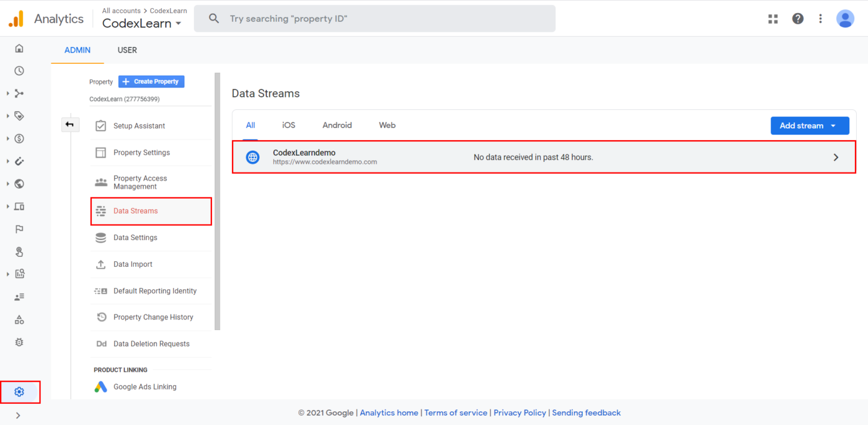Open Google apps grid icon
This screenshot has width=868, height=425.
773,19
